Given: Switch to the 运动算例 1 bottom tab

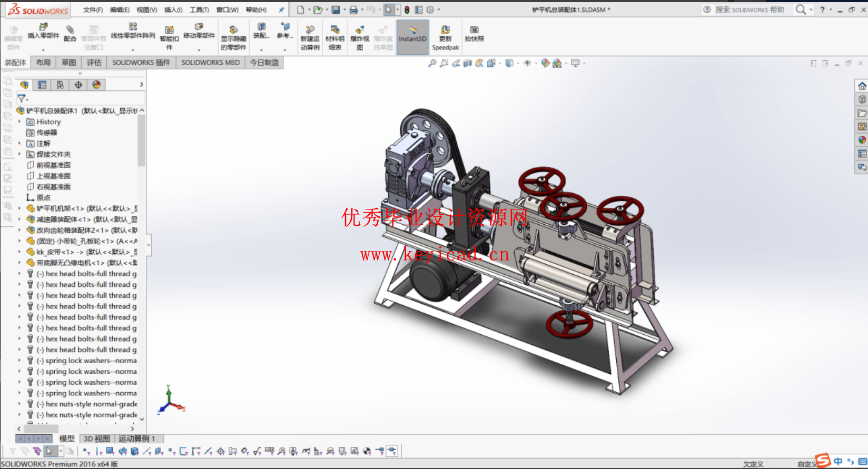Looking at the screenshot, I should pos(136,438).
